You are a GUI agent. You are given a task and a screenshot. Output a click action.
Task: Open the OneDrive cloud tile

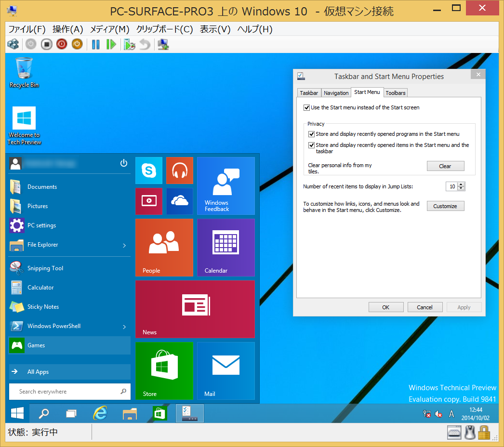click(180, 201)
